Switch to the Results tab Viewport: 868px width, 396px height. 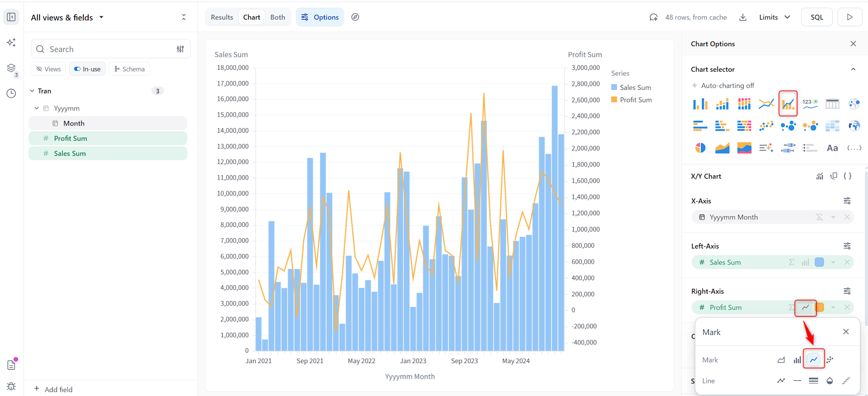pyautogui.click(x=222, y=17)
